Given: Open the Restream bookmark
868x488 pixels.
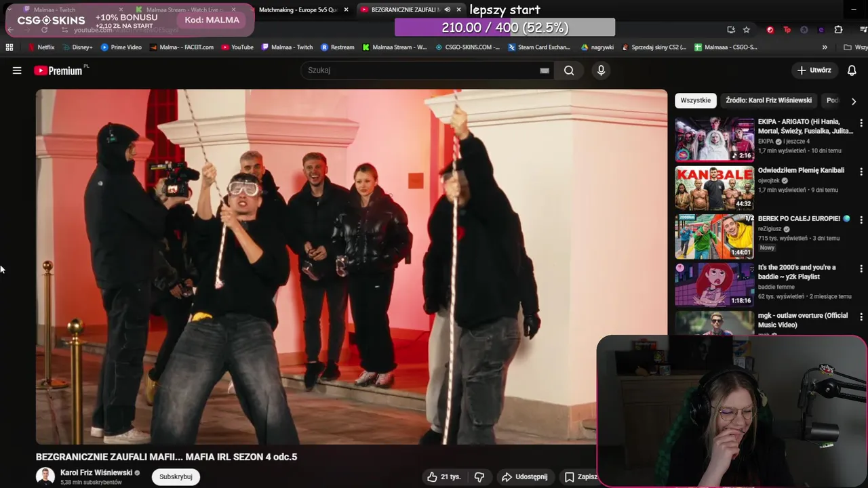Looking at the screenshot, I should [337, 47].
